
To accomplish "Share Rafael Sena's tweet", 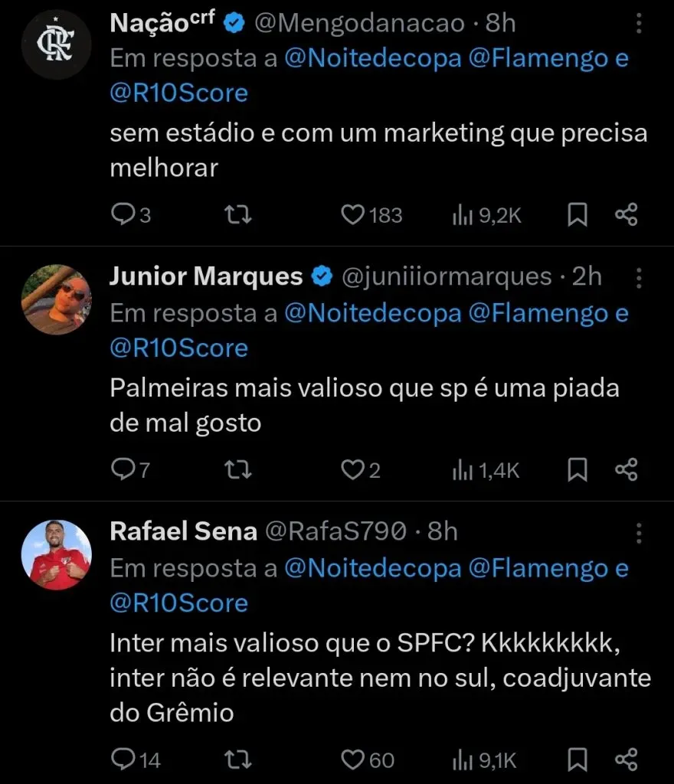I will 627,759.
